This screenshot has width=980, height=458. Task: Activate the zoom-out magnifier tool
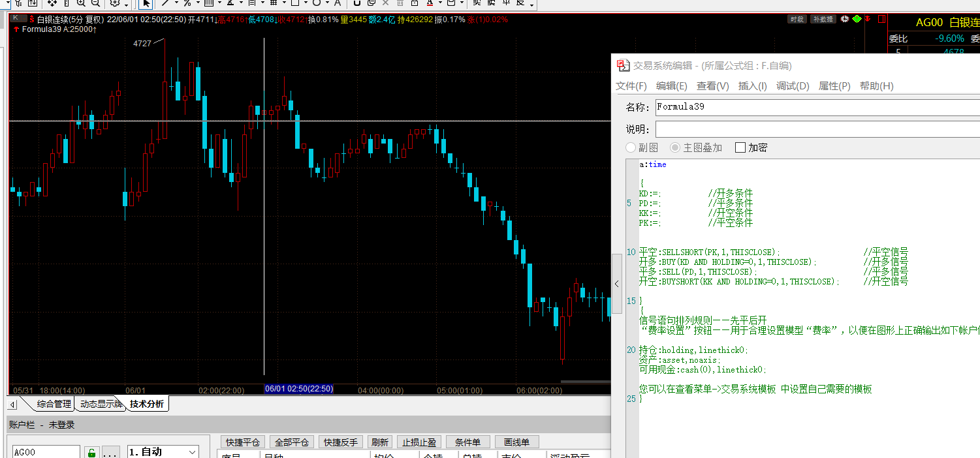tap(95, 3)
